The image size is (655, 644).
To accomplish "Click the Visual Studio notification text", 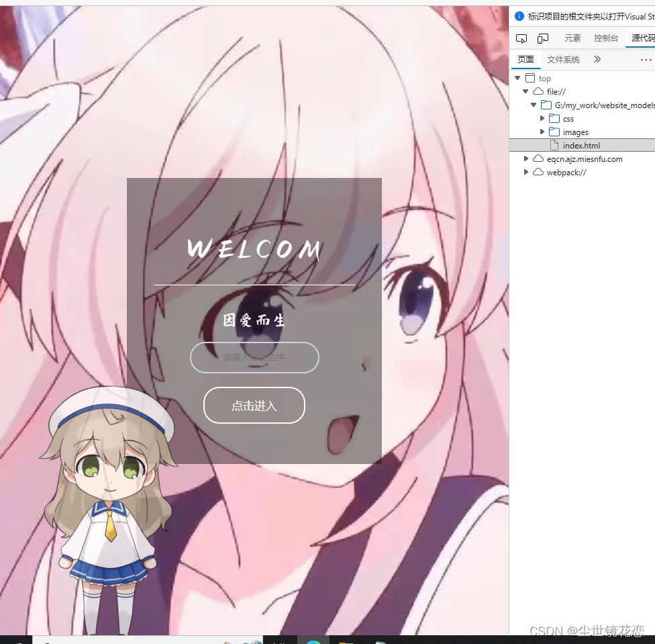I will [x=591, y=16].
